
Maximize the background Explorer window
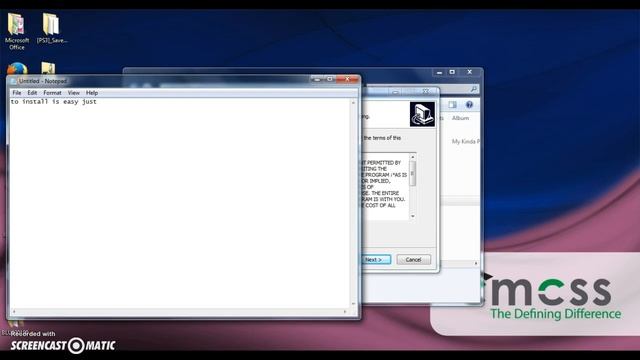[x=452, y=72]
